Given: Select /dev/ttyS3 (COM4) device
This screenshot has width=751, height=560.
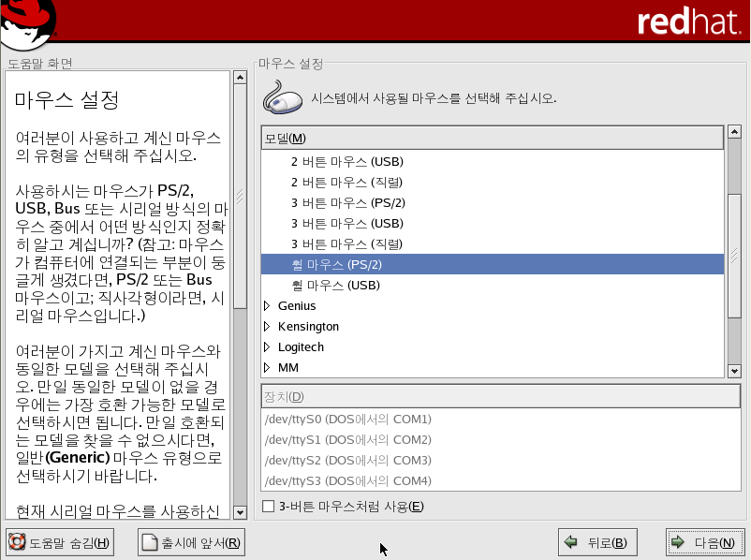Looking at the screenshot, I should click(501, 480).
